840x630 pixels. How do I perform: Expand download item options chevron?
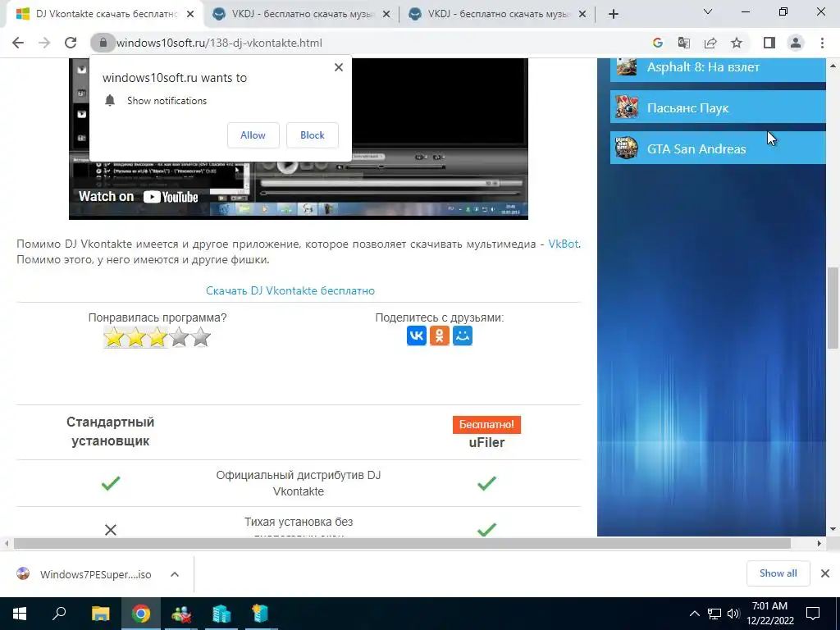tap(175, 574)
